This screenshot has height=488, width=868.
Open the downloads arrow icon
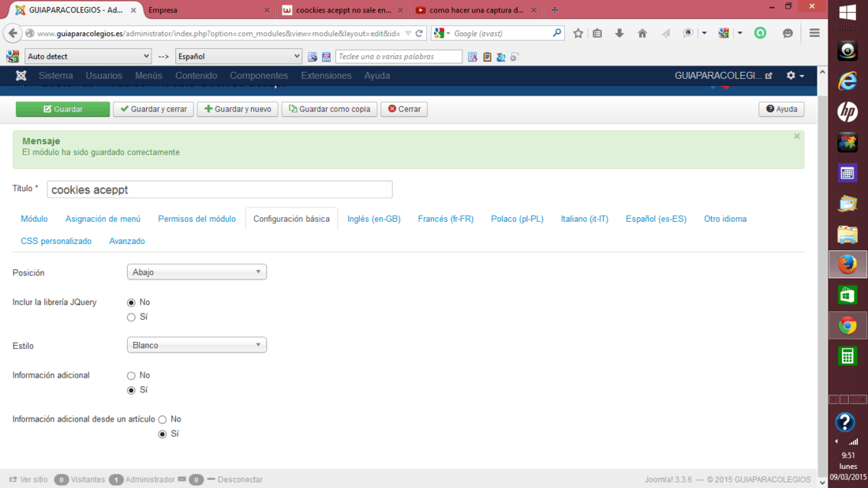(x=619, y=33)
